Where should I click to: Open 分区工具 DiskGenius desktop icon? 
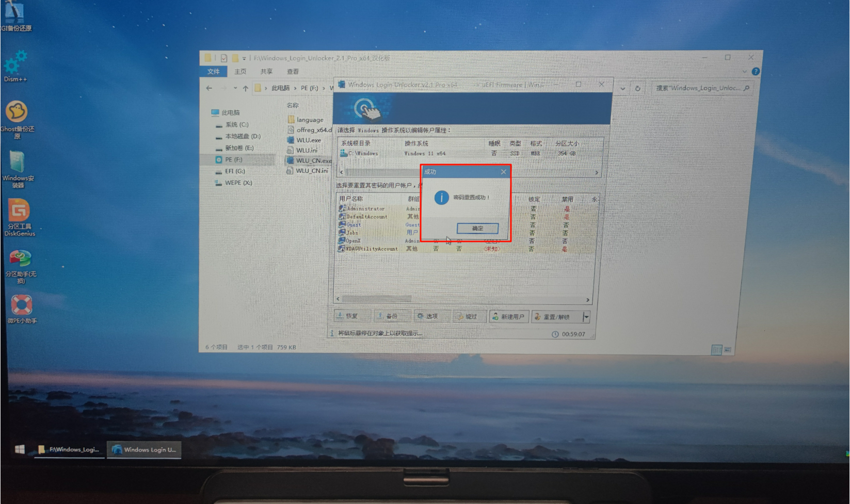point(20,218)
